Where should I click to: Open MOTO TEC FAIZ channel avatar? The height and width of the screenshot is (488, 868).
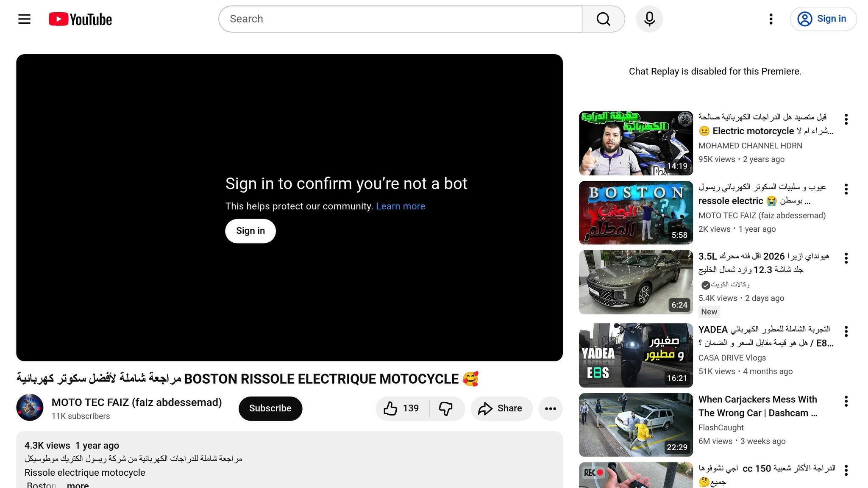[30, 408]
